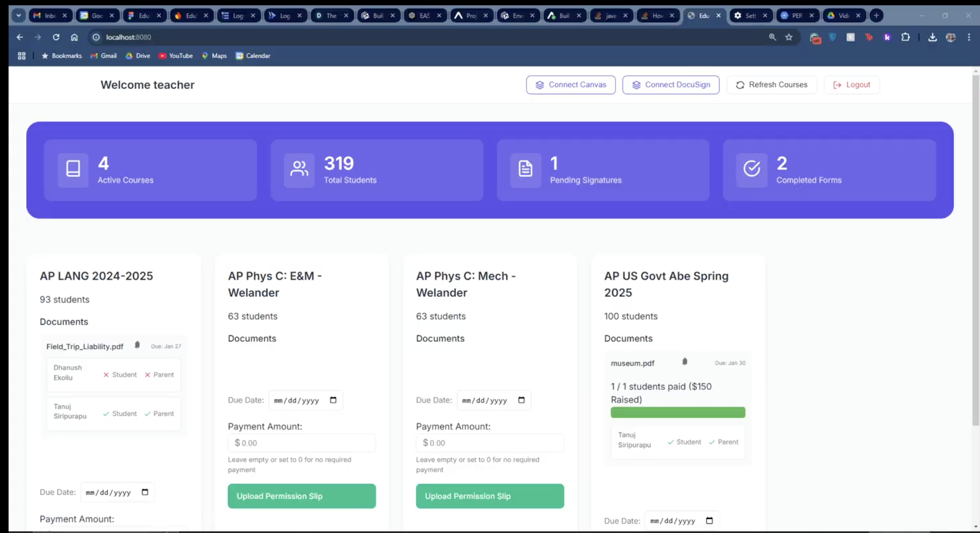Open the calendar picker for AP LANG due date
Viewport: 980px width, 533px height.
[145, 492]
